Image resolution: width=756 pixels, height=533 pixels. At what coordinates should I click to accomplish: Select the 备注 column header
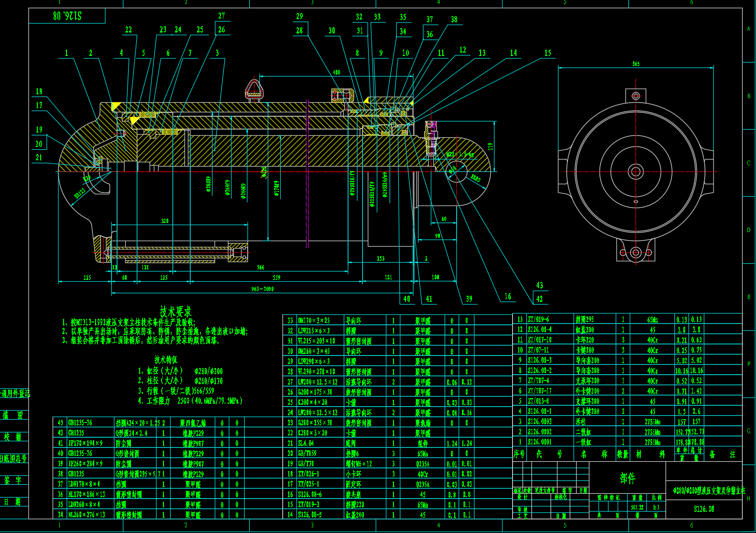[722, 454]
